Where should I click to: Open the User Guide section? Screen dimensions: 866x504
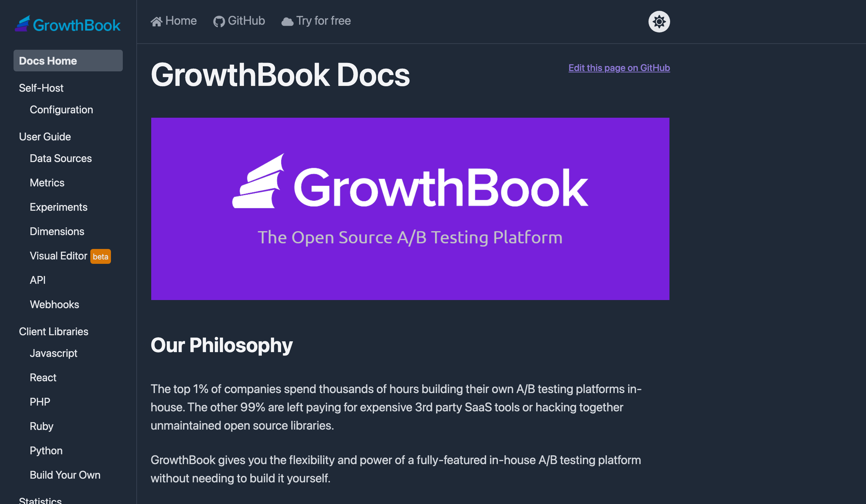[x=45, y=137]
